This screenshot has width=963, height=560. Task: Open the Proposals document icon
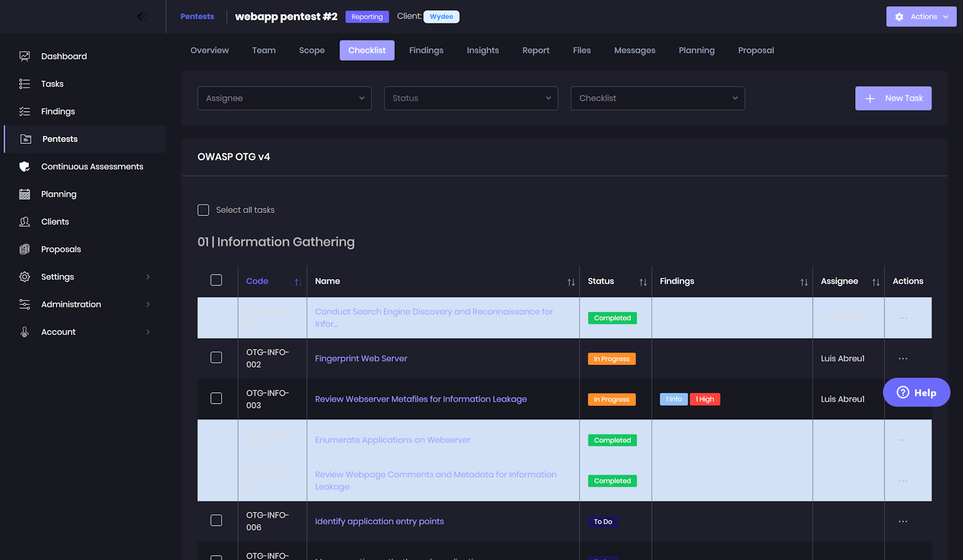click(25, 249)
